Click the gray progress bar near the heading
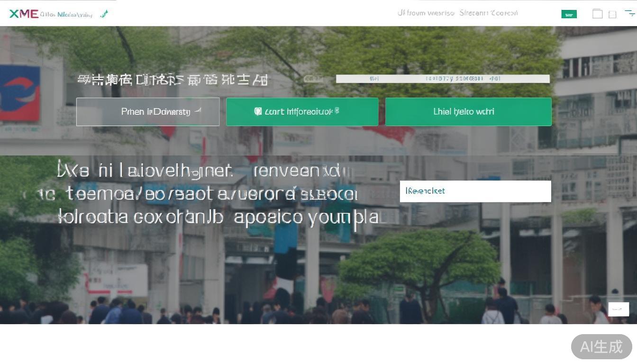637x364 pixels. coord(443,79)
